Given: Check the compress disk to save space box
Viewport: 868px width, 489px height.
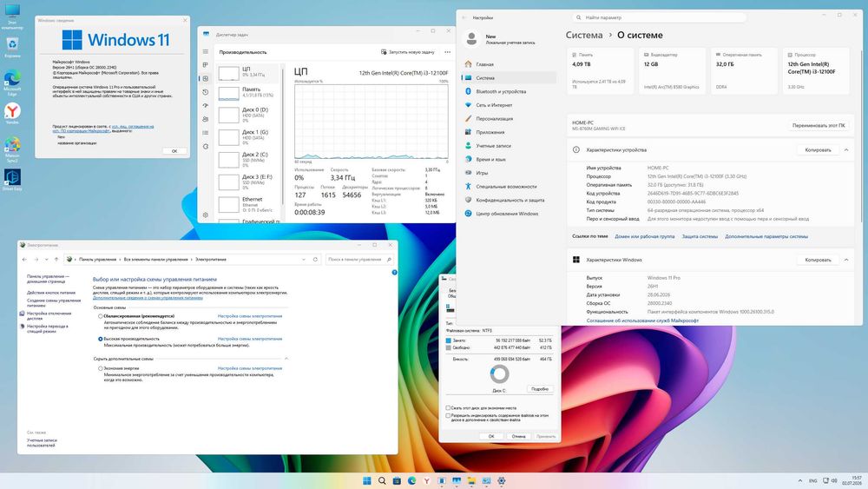Looking at the screenshot, I should [449, 408].
